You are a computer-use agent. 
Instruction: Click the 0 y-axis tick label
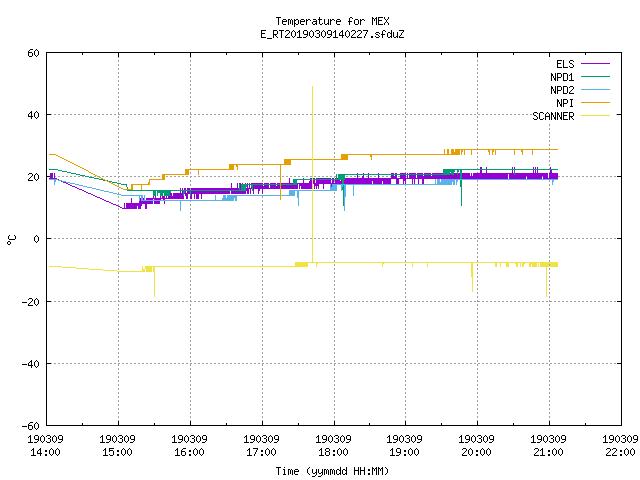37,239
